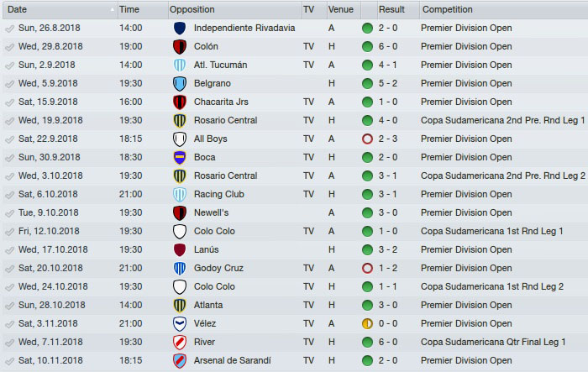Click the Lanús club badge icon
The height and width of the screenshot is (372, 588).
[x=179, y=249]
